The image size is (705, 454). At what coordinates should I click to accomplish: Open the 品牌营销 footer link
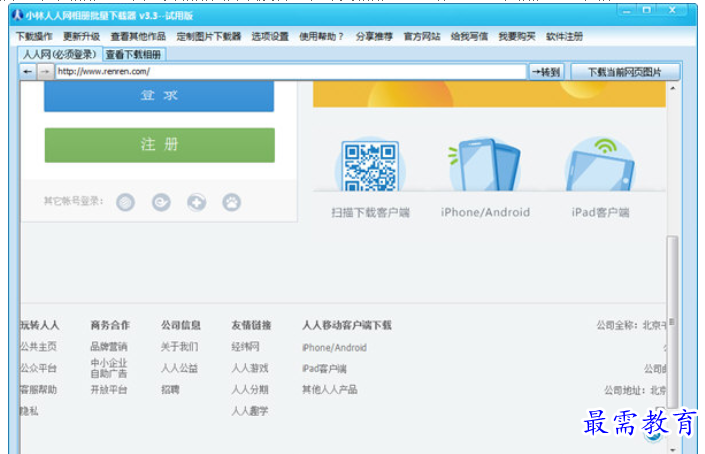tap(109, 347)
